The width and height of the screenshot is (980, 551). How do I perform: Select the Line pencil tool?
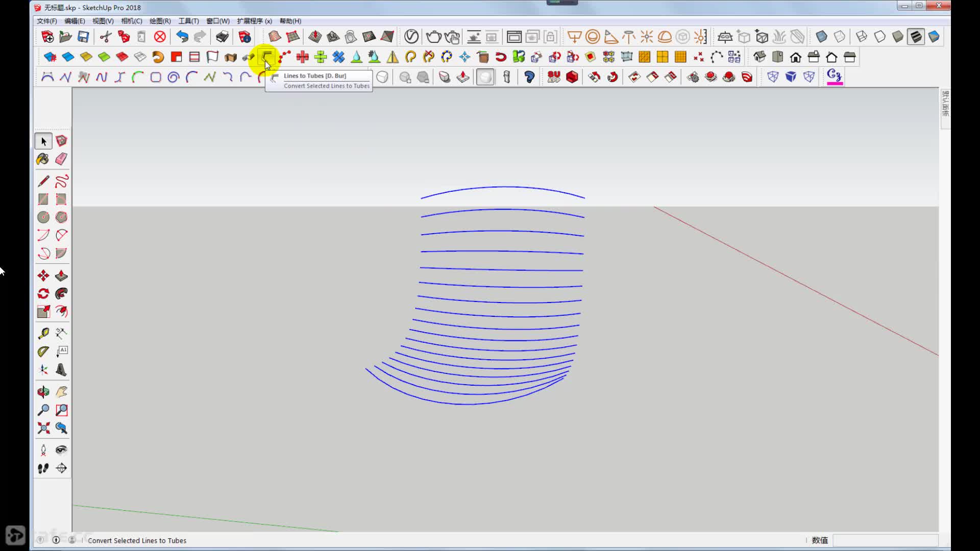43,181
